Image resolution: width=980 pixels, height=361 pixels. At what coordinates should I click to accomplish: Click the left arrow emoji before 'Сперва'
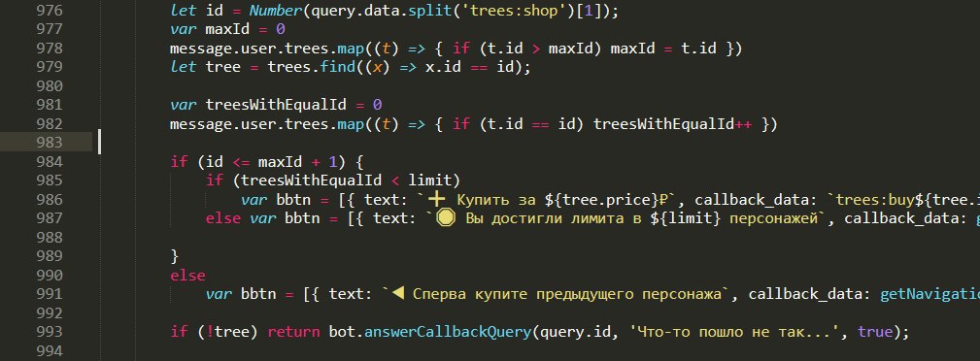[x=400, y=293]
